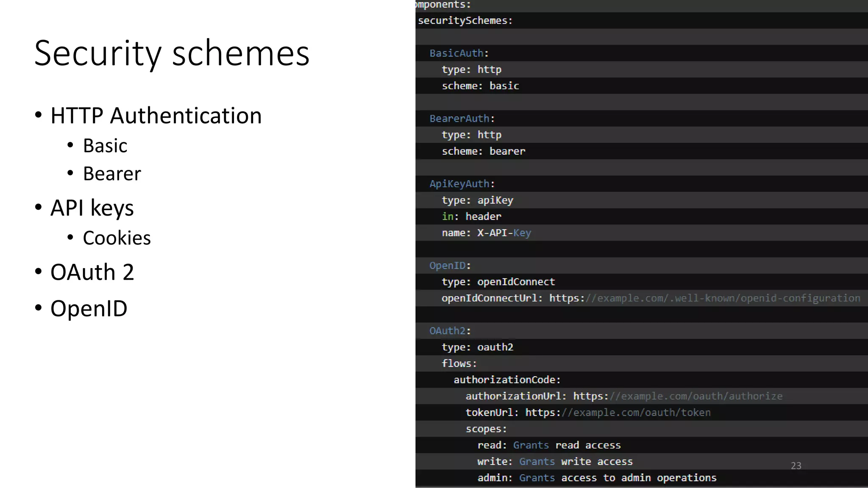Screen dimensions: 868x488
Task: Select the 'OAuth 2' bullet item
Action: [x=92, y=272]
